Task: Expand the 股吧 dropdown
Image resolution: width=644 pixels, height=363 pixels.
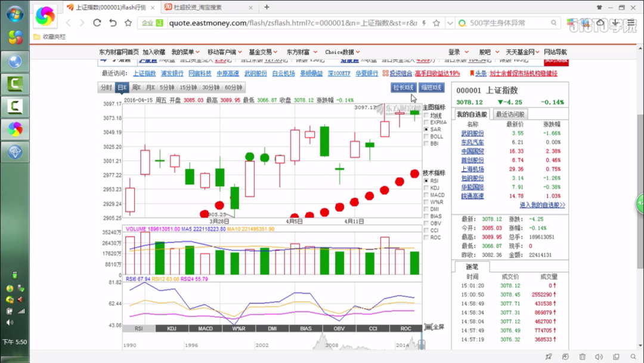Action: point(489,52)
